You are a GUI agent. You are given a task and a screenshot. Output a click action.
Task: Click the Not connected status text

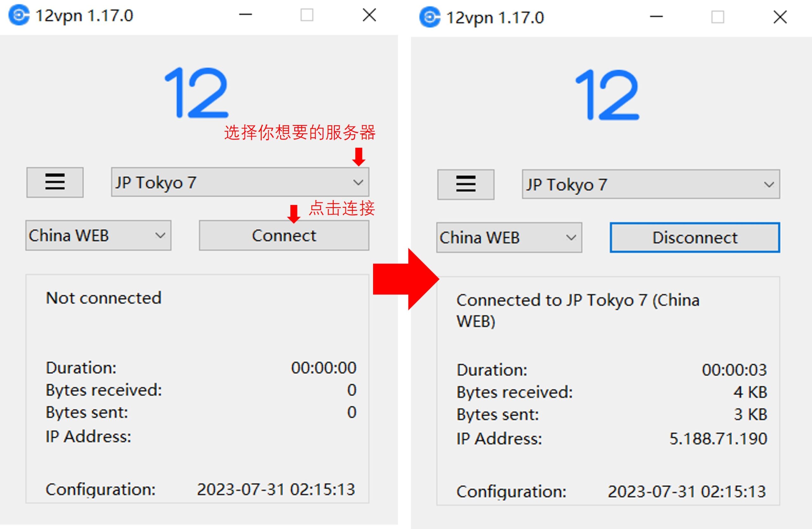[104, 298]
